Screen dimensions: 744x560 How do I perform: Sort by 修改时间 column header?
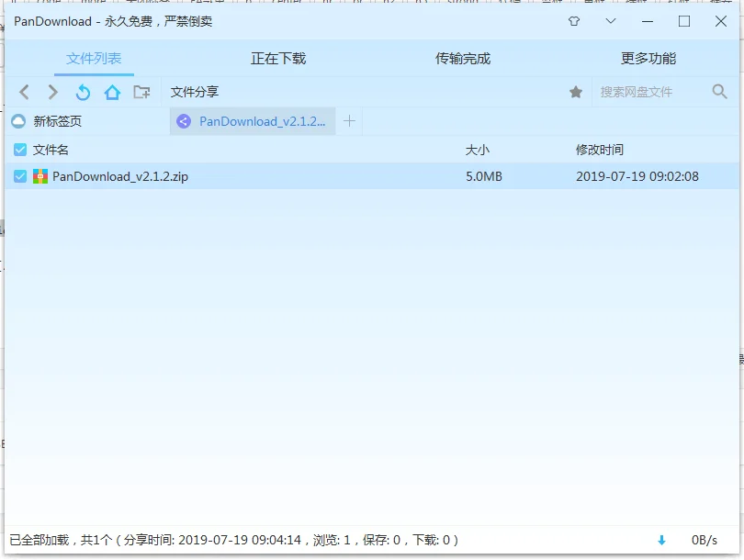(599, 150)
